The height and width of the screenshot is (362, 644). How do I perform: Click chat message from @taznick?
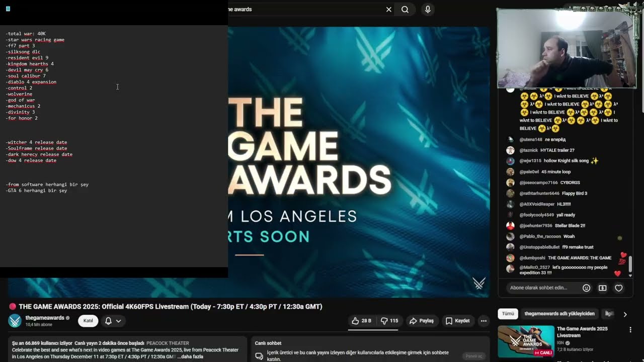(x=547, y=150)
